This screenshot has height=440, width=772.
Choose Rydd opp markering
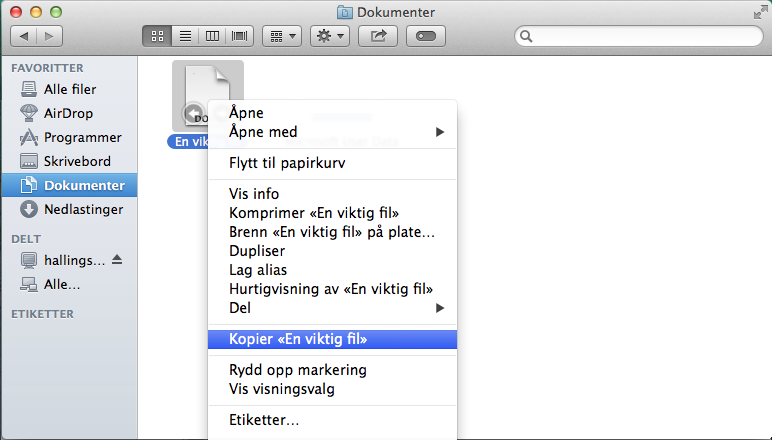(332, 370)
